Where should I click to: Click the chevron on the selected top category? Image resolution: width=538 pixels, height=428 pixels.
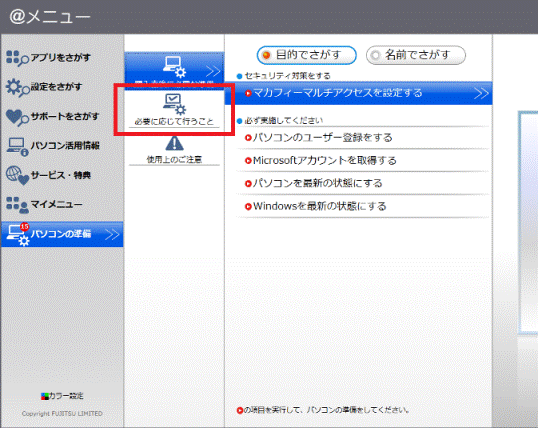(x=213, y=71)
